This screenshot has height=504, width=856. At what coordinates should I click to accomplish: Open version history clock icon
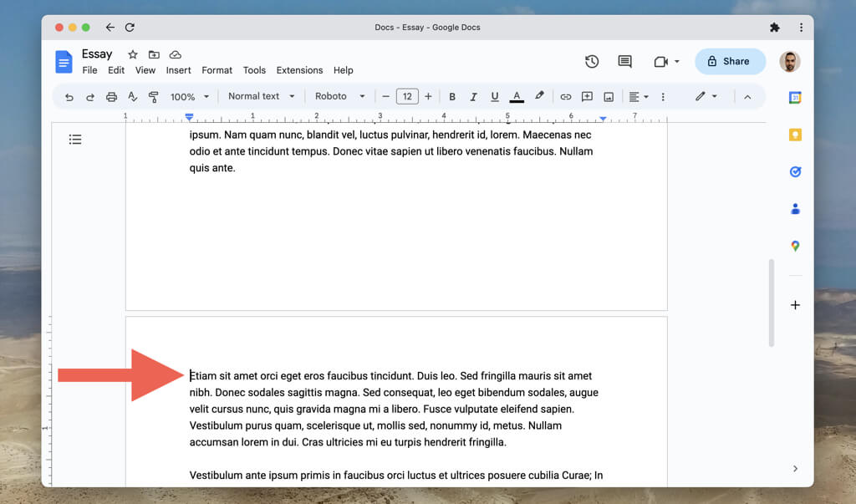(x=592, y=61)
